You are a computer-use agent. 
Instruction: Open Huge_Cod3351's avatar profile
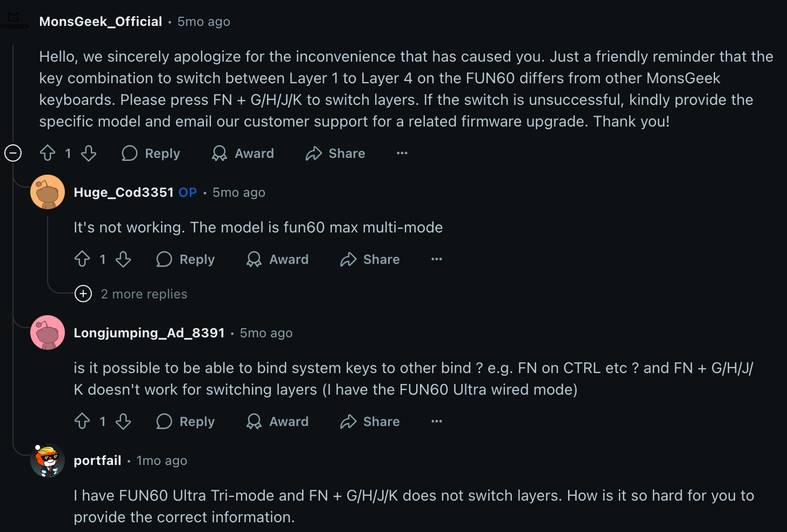coord(48,192)
